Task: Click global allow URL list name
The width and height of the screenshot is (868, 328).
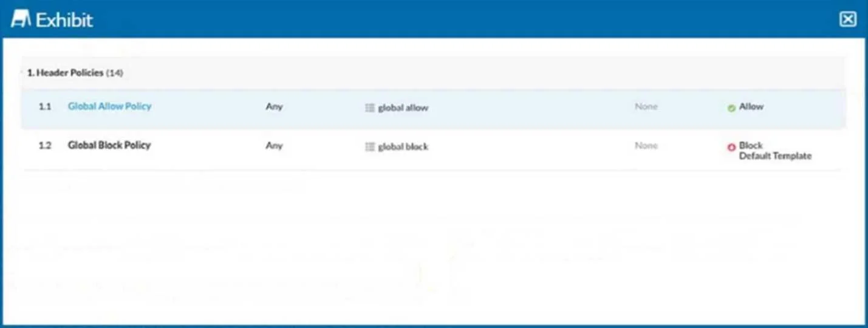Action: click(403, 108)
